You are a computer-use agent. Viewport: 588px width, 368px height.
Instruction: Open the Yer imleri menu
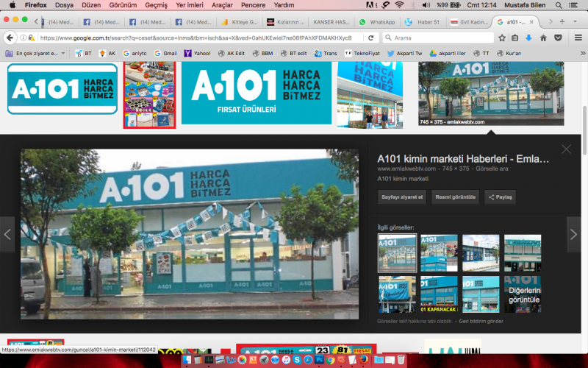point(190,5)
